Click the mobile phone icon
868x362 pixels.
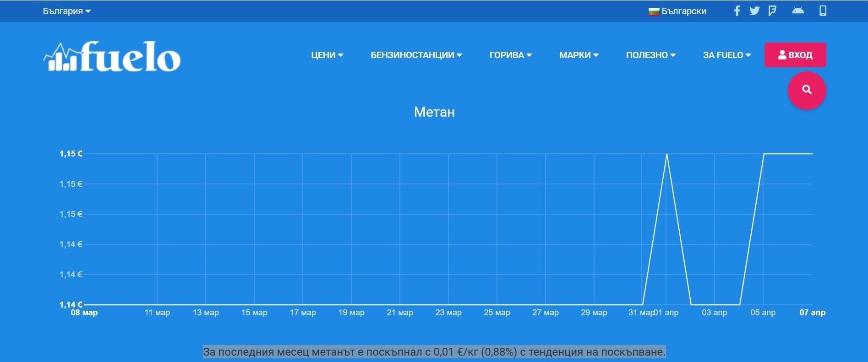823,11
